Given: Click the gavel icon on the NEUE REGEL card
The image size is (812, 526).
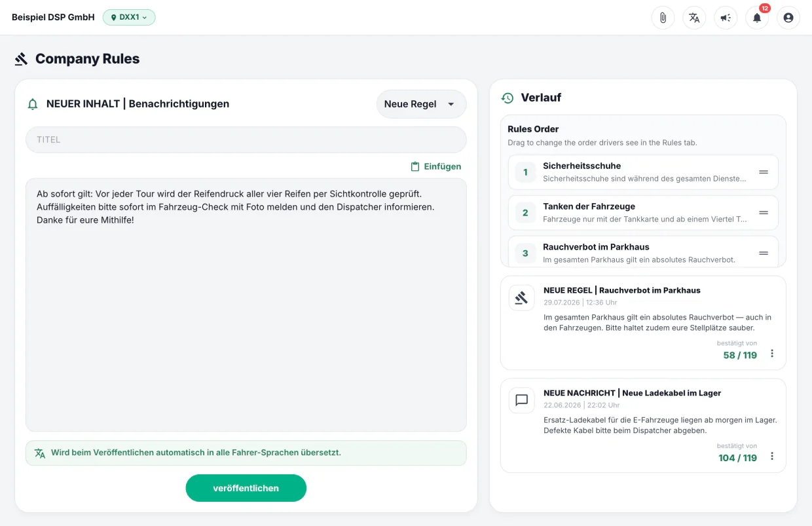Looking at the screenshot, I should pos(521,298).
